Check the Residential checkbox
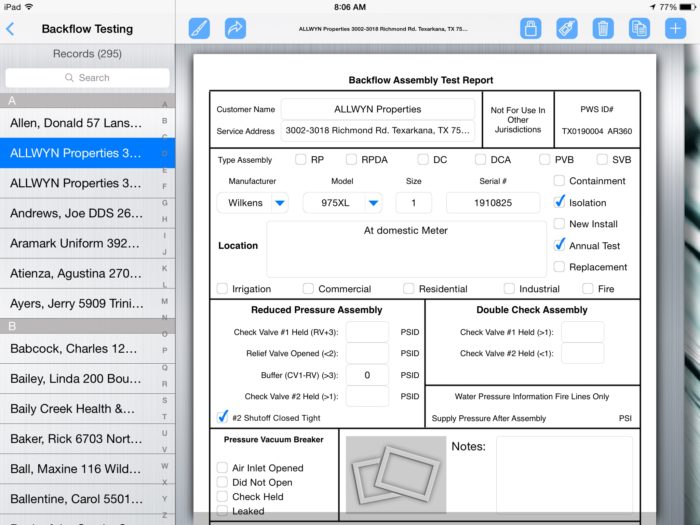 [x=408, y=288]
